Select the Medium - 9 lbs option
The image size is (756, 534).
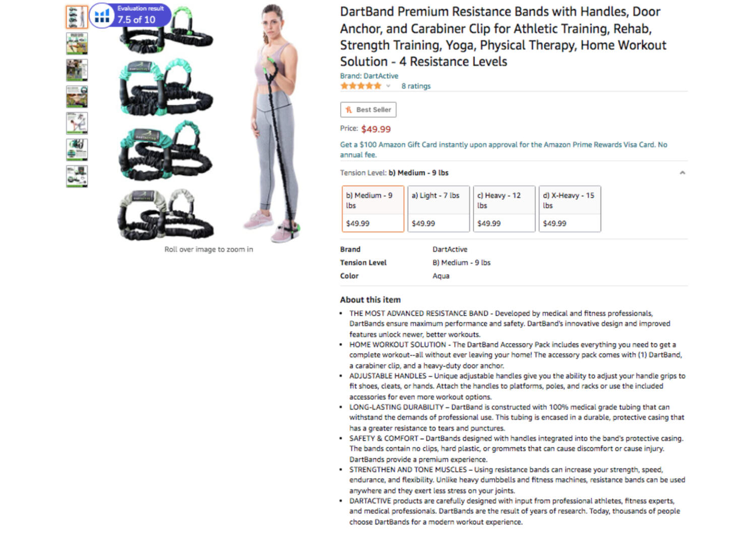tap(373, 209)
